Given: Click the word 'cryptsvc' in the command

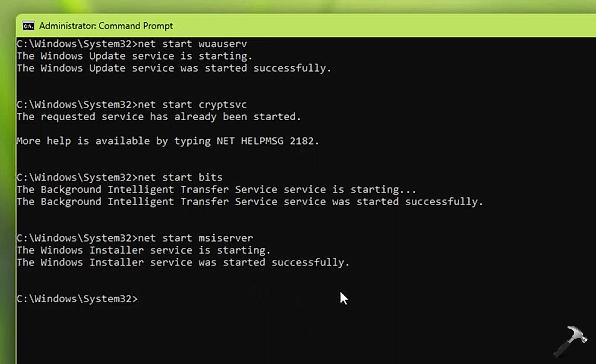Looking at the screenshot, I should (223, 104).
